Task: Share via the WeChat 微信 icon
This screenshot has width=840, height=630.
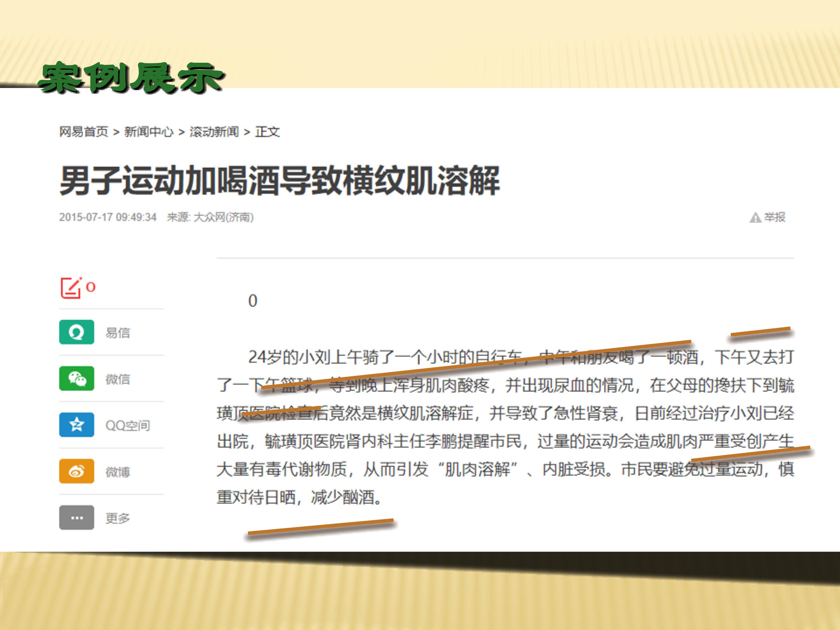Action: coord(77,379)
